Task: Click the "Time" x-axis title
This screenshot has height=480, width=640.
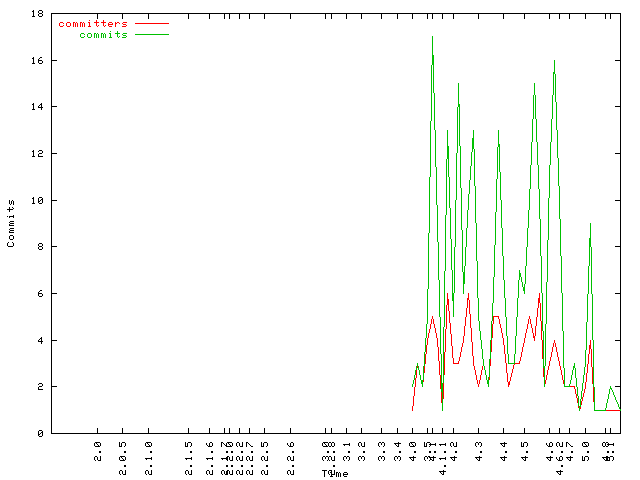Action: [335, 473]
